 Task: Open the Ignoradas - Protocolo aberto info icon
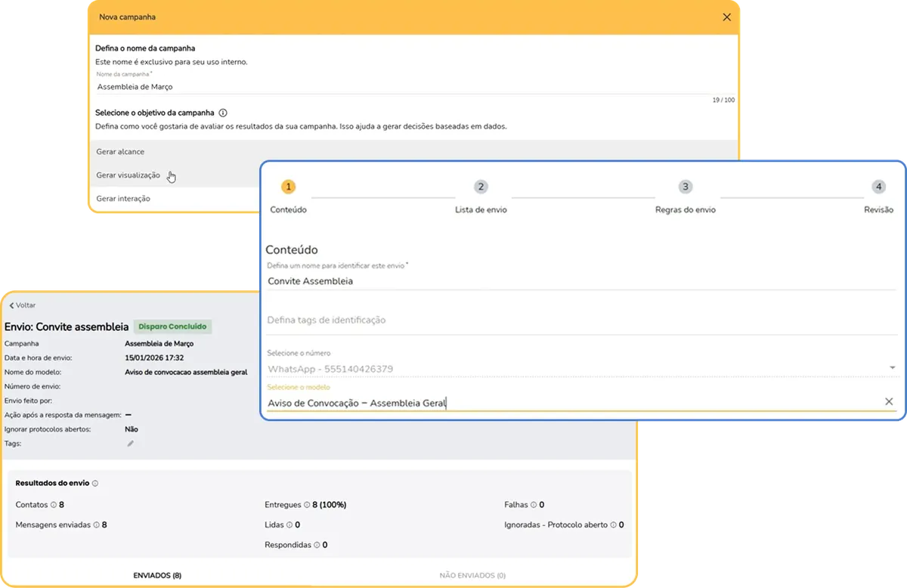614,525
